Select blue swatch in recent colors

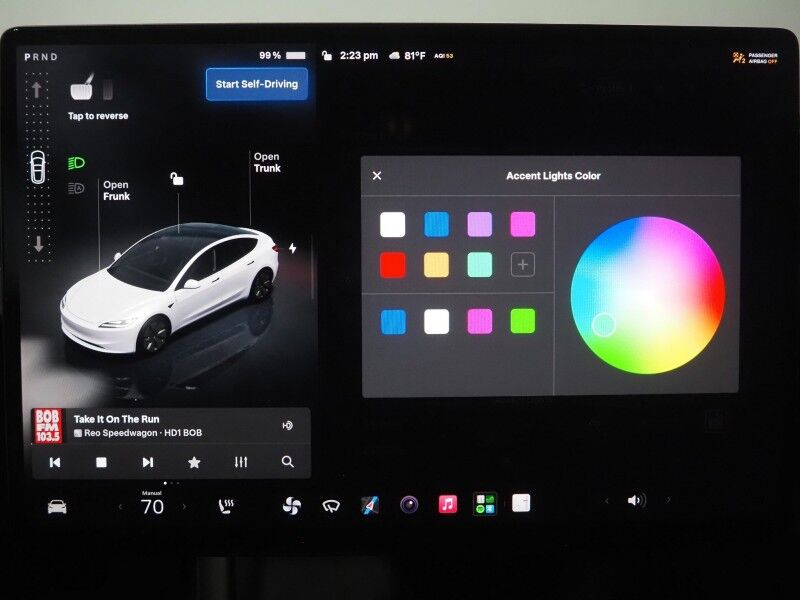tap(393, 321)
